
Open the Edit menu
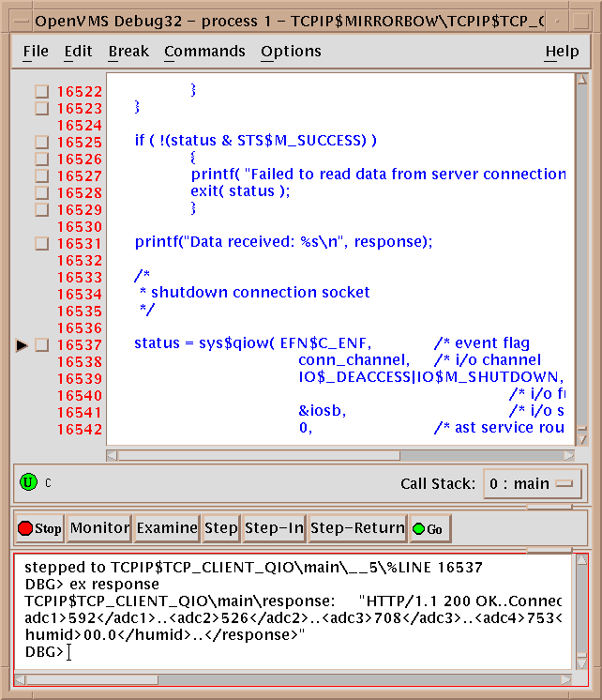78,52
